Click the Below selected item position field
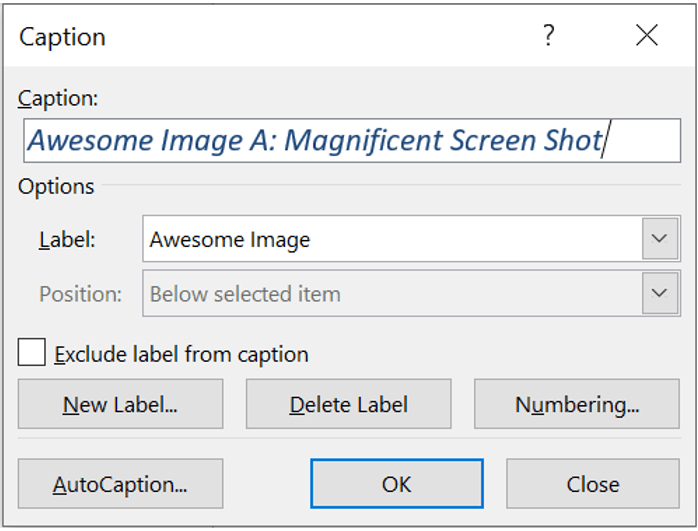 click(x=390, y=294)
